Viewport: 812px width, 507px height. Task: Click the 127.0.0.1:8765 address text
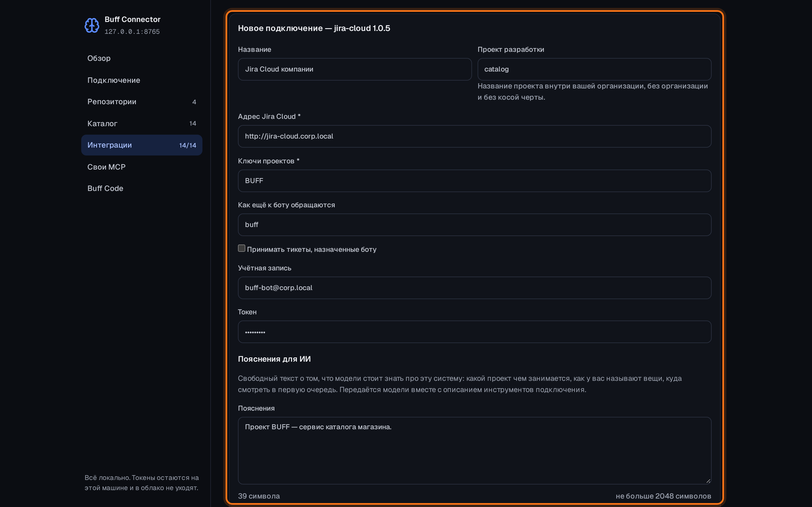132,32
